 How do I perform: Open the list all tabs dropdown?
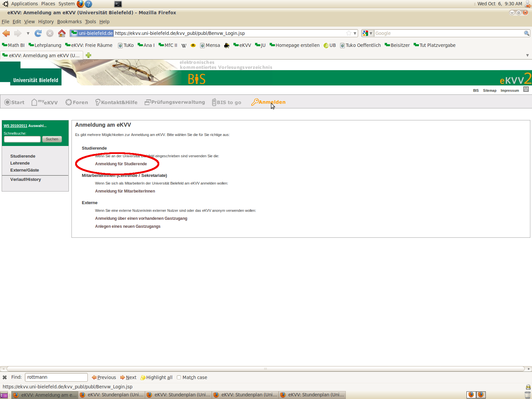pyautogui.click(x=527, y=55)
